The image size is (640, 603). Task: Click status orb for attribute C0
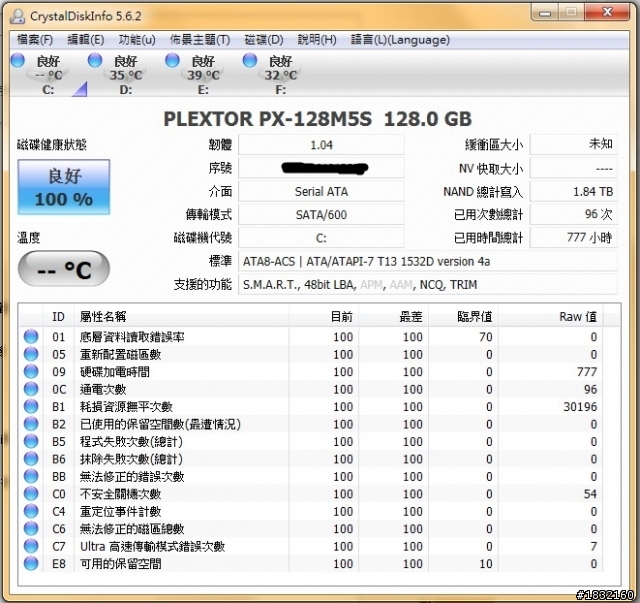tap(31, 494)
